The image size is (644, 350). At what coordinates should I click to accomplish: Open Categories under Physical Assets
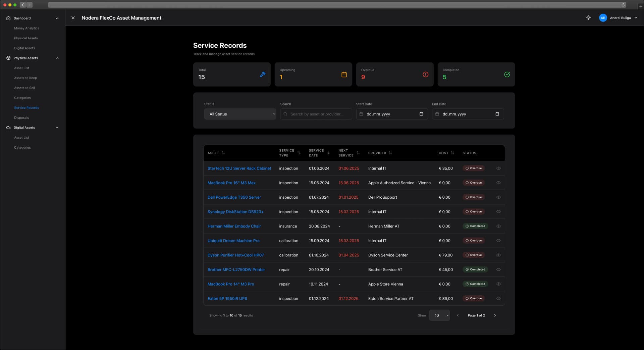[x=22, y=98]
